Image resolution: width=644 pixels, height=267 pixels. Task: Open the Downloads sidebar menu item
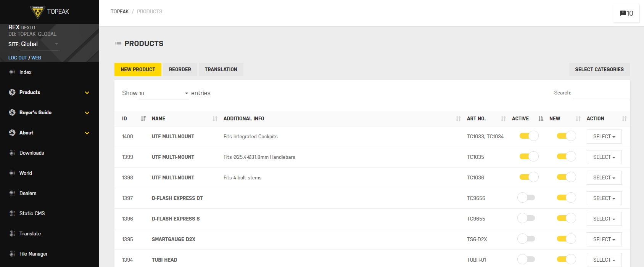pos(50,153)
